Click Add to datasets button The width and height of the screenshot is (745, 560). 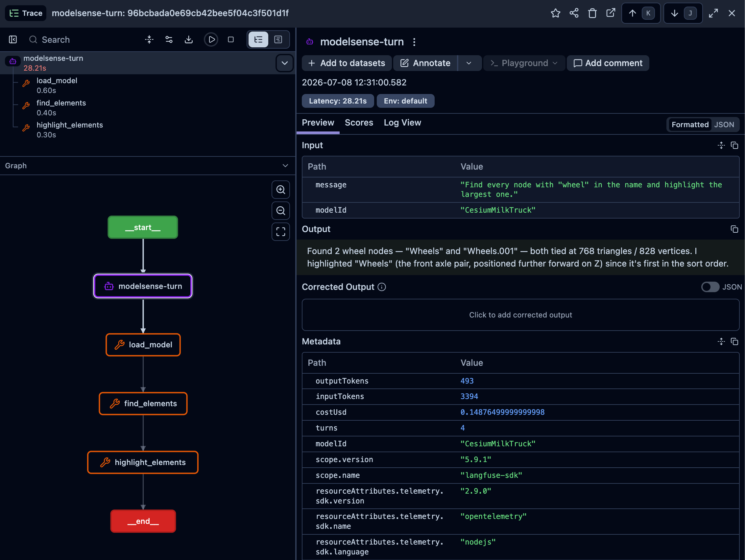click(347, 63)
